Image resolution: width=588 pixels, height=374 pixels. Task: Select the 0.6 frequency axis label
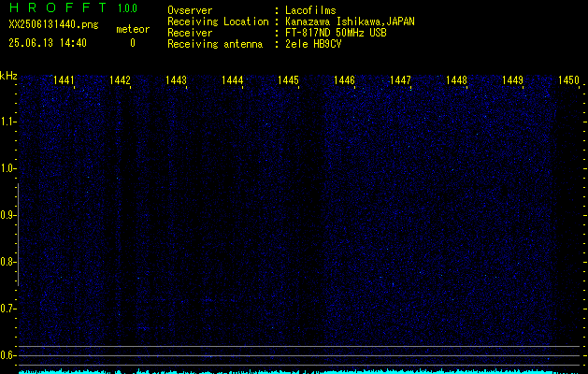(x=7, y=355)
